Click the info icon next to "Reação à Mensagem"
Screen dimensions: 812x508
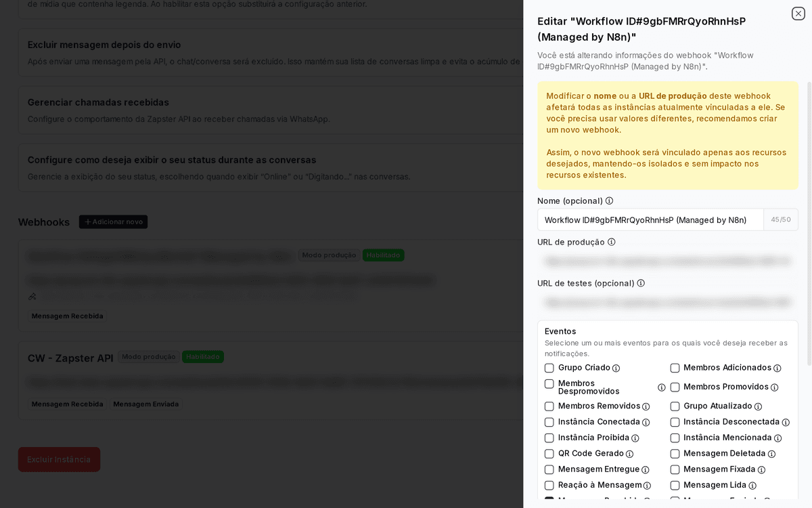647,485
